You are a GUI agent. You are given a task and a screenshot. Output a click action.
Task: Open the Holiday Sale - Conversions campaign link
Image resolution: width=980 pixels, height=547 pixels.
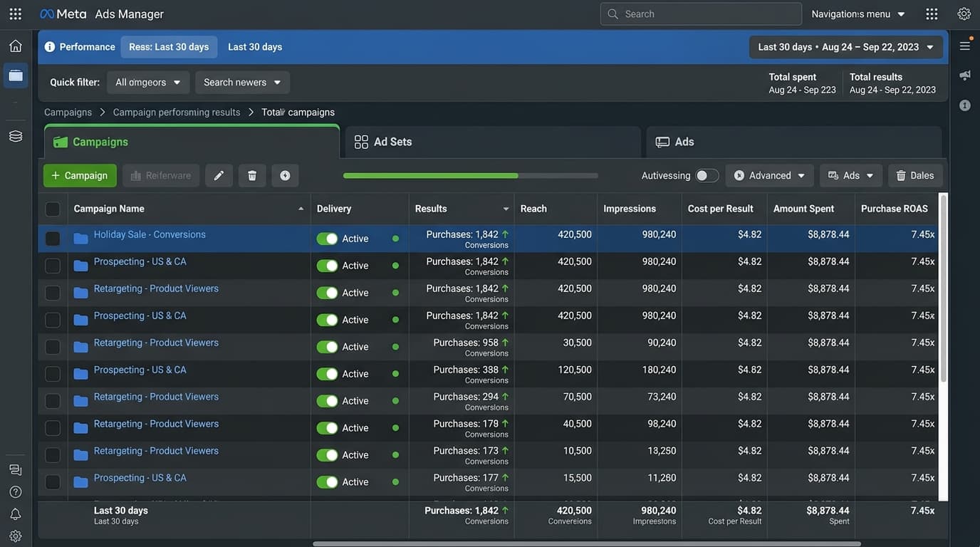tap(150, 234)
